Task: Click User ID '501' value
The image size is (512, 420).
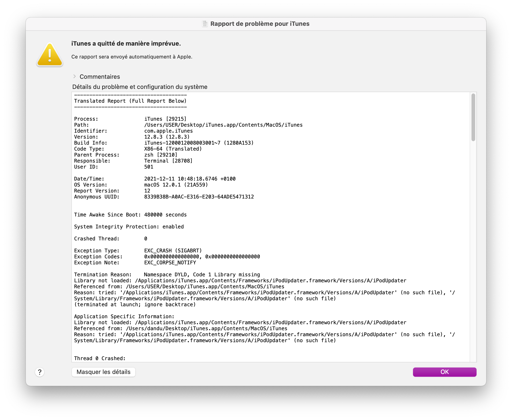Action: pyautogui.click(x=149, y=167)
